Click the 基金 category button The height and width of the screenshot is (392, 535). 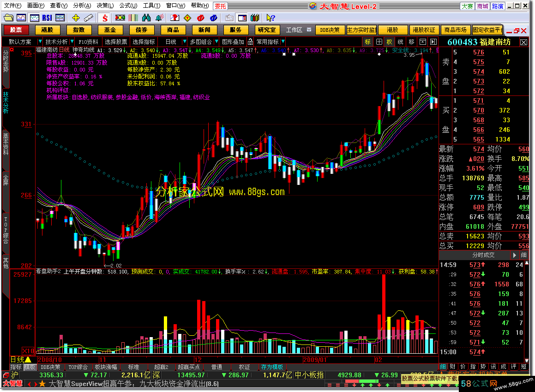point(110,30)
